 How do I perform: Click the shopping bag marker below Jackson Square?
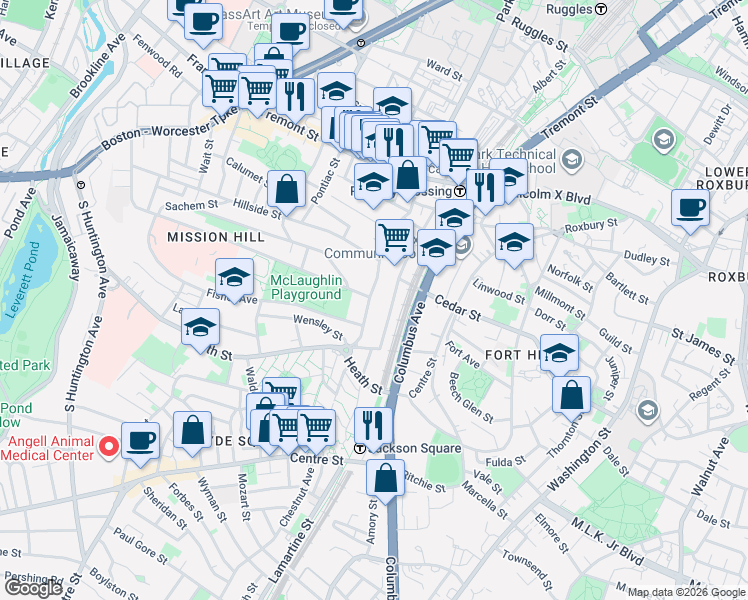[x=385, y=481]
